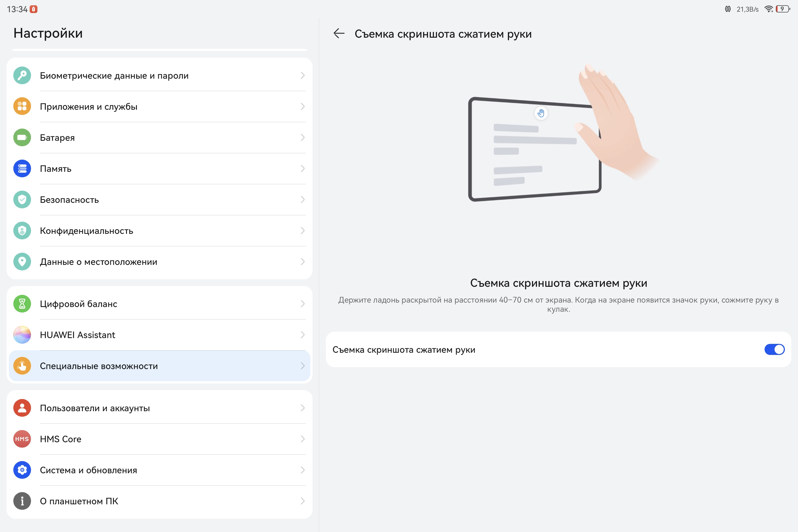Click the back arrow in the header
This screenshot has height=532, width=798.
(x=339, y=34)
